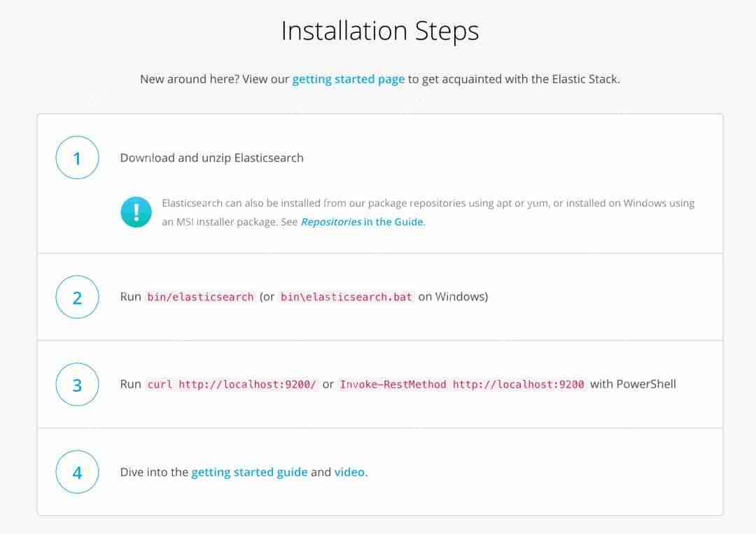This screenshot has width=756, height=534.
Task: Click the 'Dive into the' text
Action: pos(154,472)
